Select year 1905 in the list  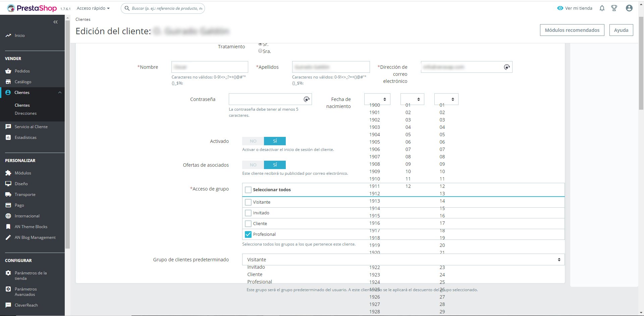point(375,142)
